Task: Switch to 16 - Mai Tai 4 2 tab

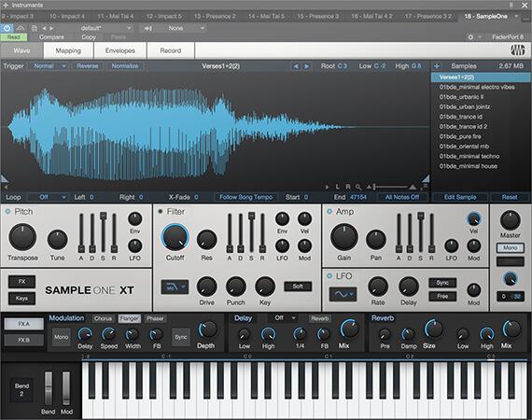Action: click(371, 16)
